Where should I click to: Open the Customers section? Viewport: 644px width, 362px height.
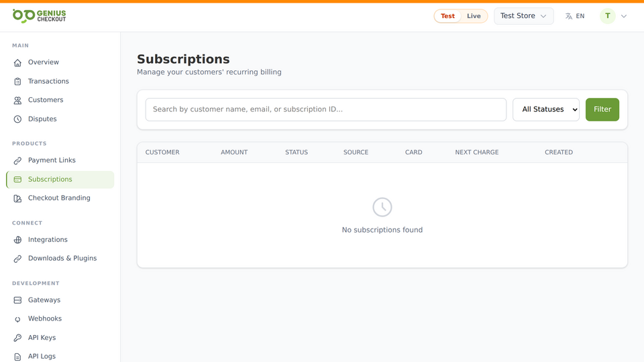(60, 100)
